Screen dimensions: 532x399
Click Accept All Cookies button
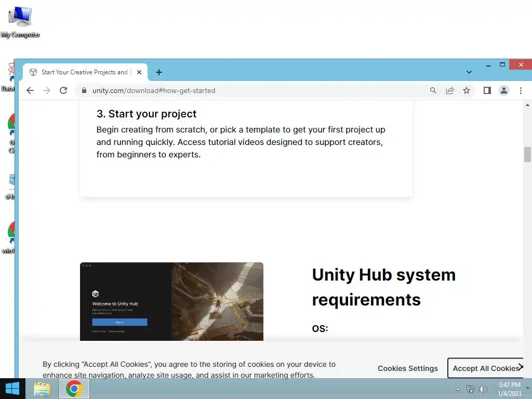[x=486, y=368]
